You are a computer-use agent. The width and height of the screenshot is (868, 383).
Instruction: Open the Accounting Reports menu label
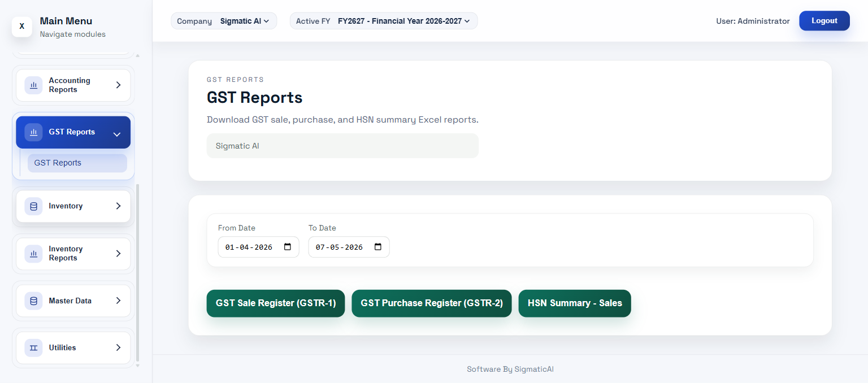pyautogui.click(x=70, y=85)
